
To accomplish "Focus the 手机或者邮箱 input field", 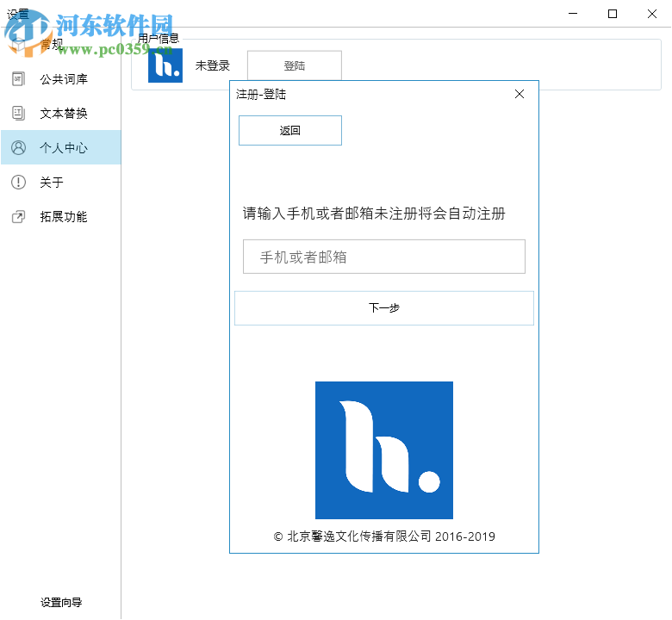I will tap(384, 257).
